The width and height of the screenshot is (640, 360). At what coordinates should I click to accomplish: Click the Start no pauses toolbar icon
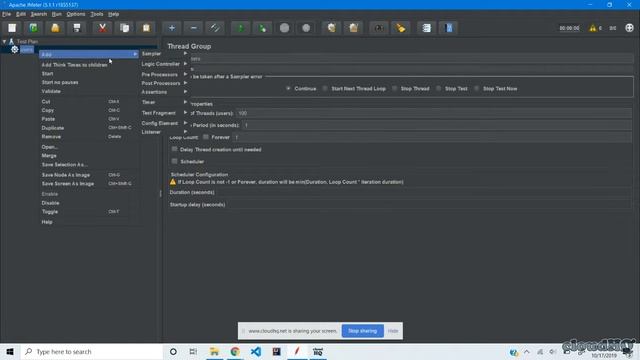[x=262, y=28]
